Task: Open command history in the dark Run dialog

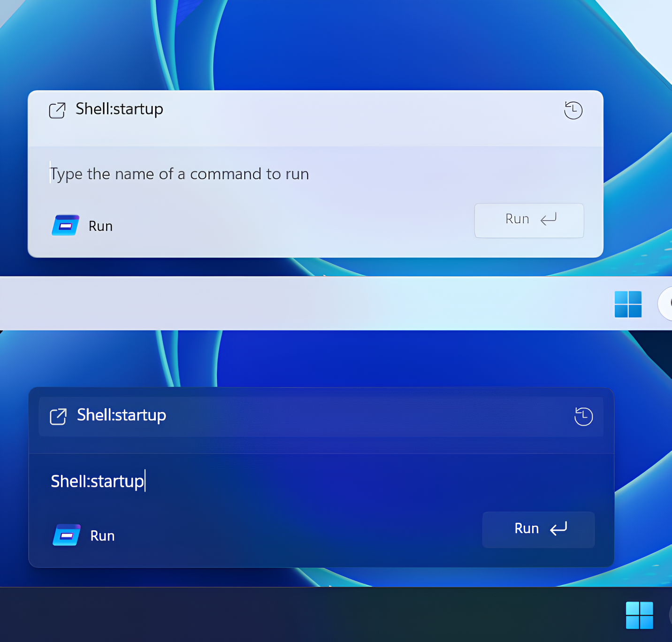Action: pyautogui.click(x=583, y=416)
